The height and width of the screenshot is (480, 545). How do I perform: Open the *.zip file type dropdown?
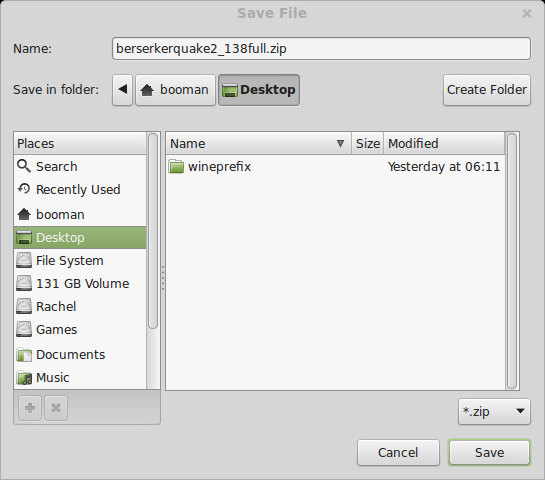click(x=494, y=412)
